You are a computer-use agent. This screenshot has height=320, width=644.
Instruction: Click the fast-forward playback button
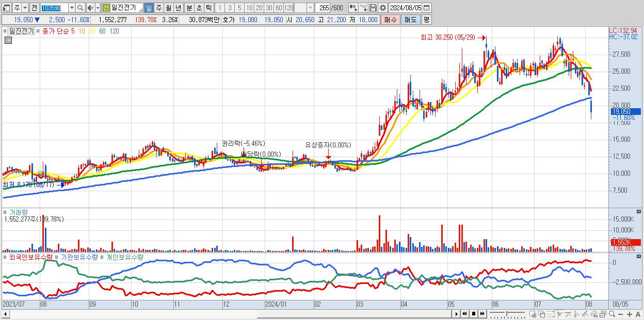click(482, 314)
